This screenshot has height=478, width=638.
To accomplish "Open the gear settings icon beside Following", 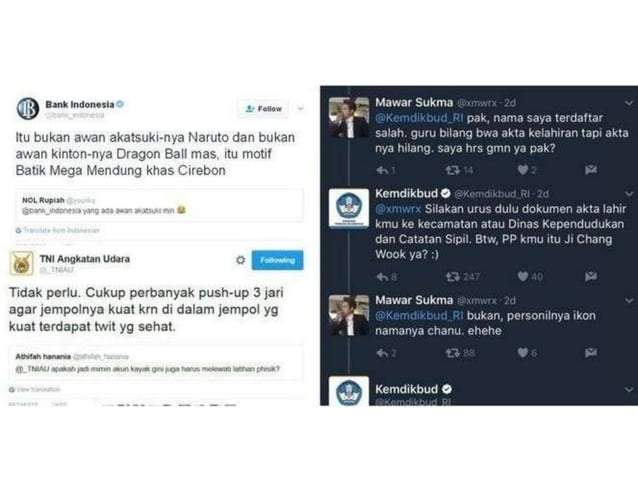I will (x=240, y=260).
